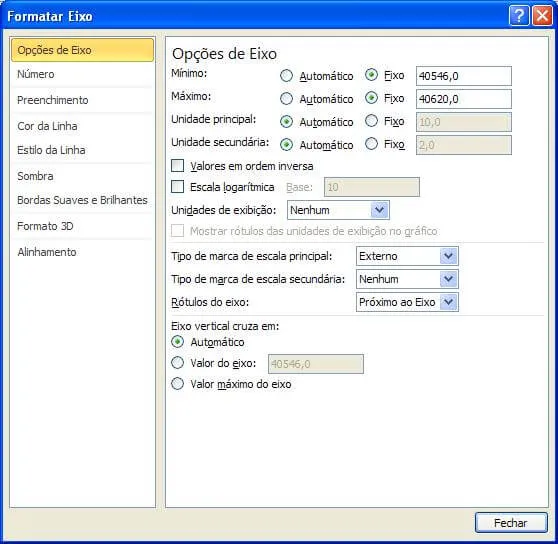This screenshot has height=544, width=558.
Task: Close the Formatar Eixo dialog with X
Action: 542,16
